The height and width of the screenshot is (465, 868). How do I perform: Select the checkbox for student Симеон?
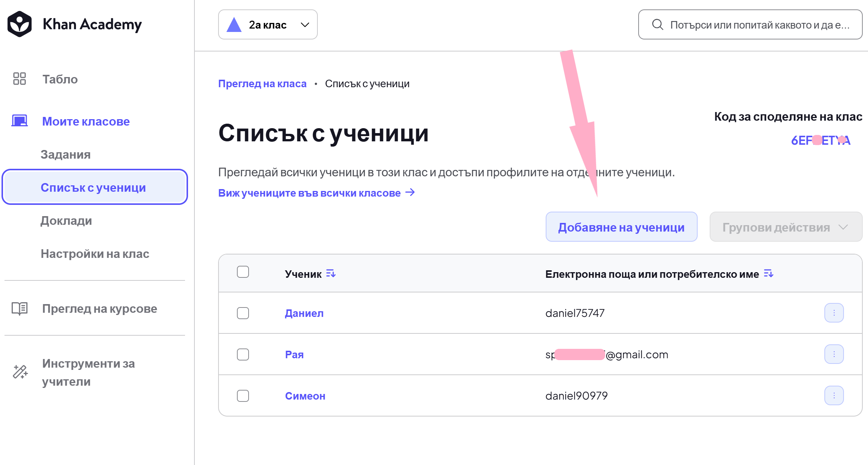(243, 396)
